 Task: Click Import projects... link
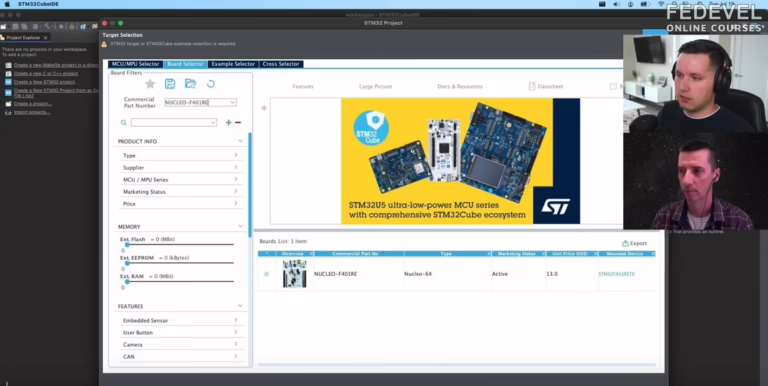[x=32, y=112]
